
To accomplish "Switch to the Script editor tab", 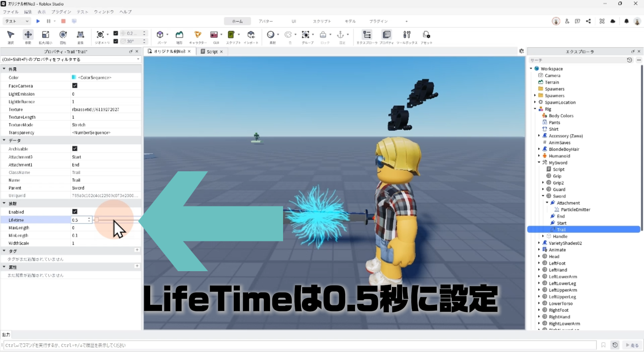I will coord(212,52).
